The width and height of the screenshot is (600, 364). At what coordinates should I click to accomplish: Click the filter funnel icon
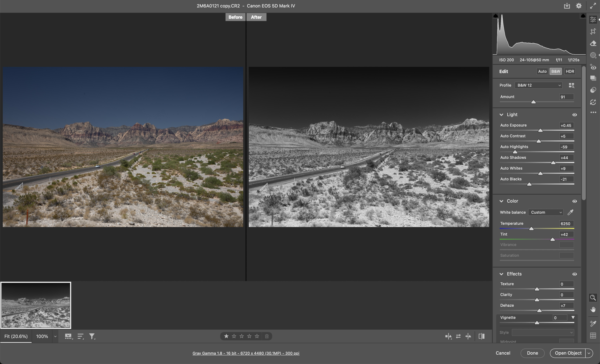(92, 336)
